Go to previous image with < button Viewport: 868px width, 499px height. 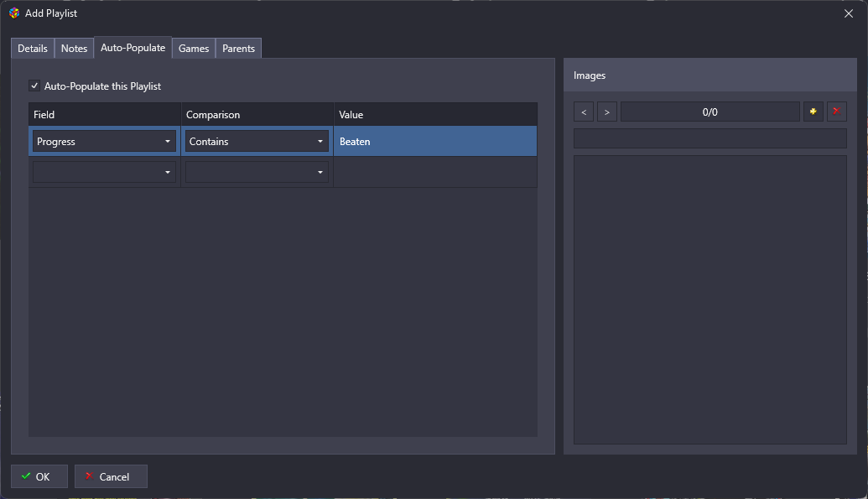click(x=584, y=112)
